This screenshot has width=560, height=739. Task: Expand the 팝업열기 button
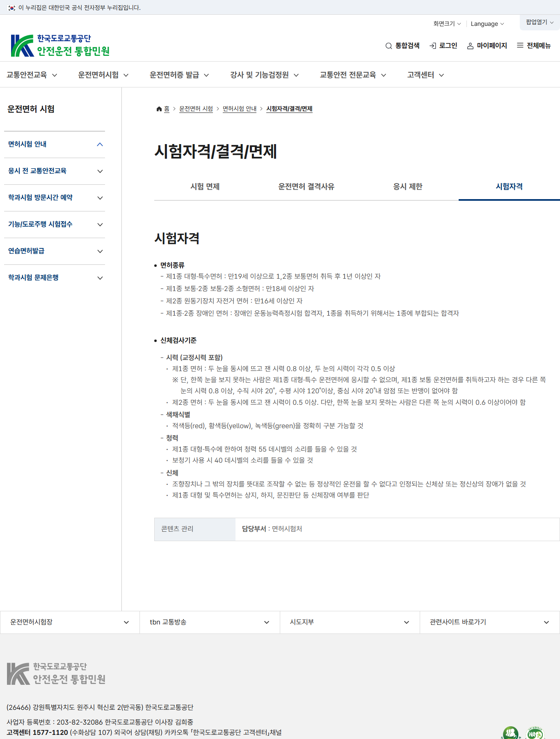540,22
